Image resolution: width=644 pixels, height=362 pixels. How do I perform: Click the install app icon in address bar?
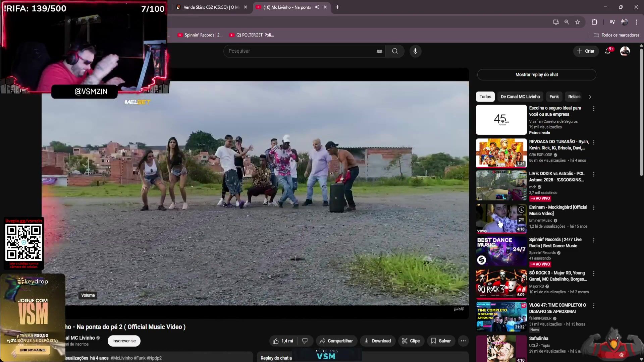coord(556,22)
